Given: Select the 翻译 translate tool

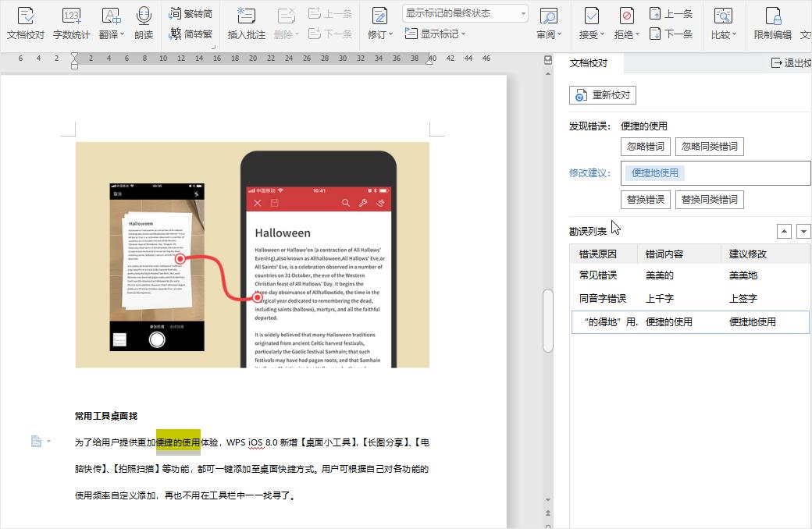Looking at the screenshot, I should [109, 22].
